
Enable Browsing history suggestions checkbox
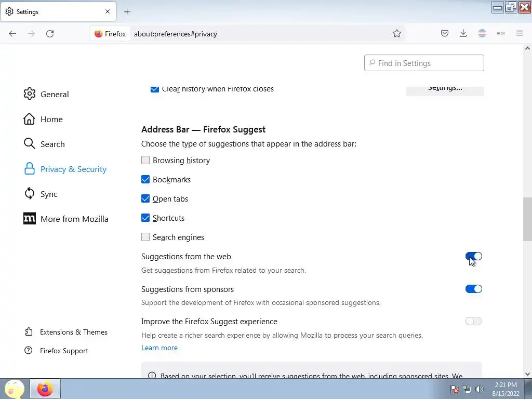click(145, 160)
